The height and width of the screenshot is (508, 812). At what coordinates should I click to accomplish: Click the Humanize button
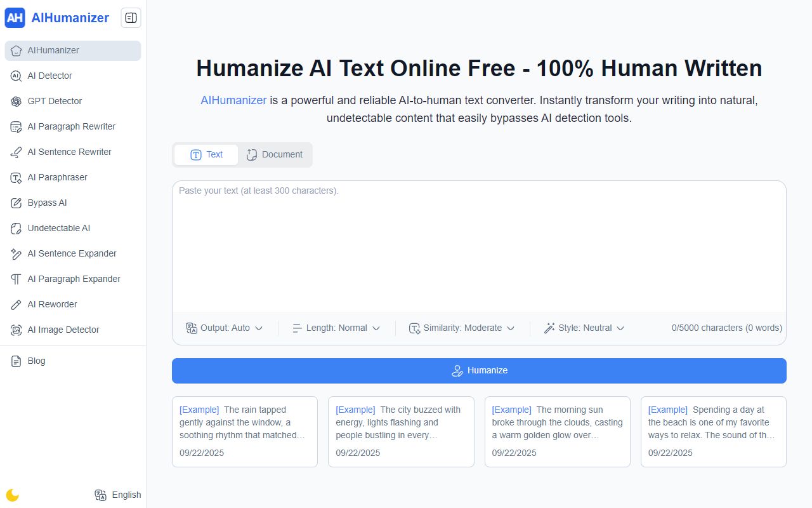479,370
